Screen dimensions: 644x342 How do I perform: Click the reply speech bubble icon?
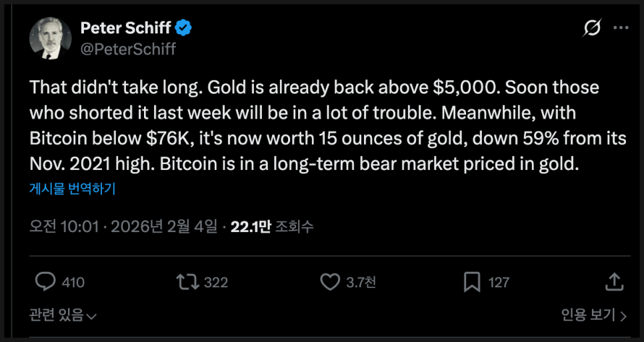tap(45, 282)
